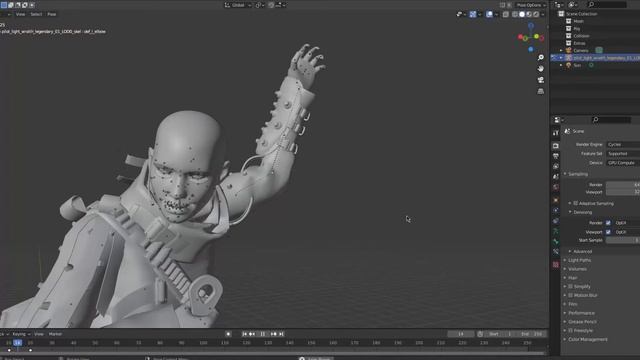The width and height of the screenshot is (640, 360).
Task: Click the pan hand viewport gizmo
Action: 540,69
